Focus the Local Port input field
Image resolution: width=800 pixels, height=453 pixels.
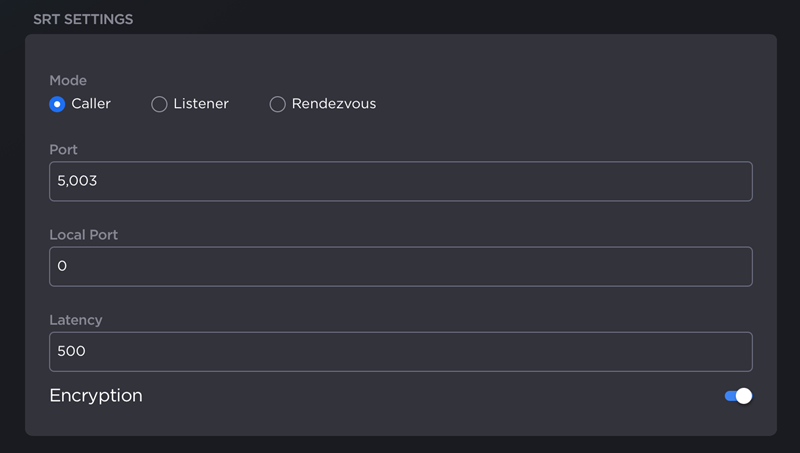point(400,266)
